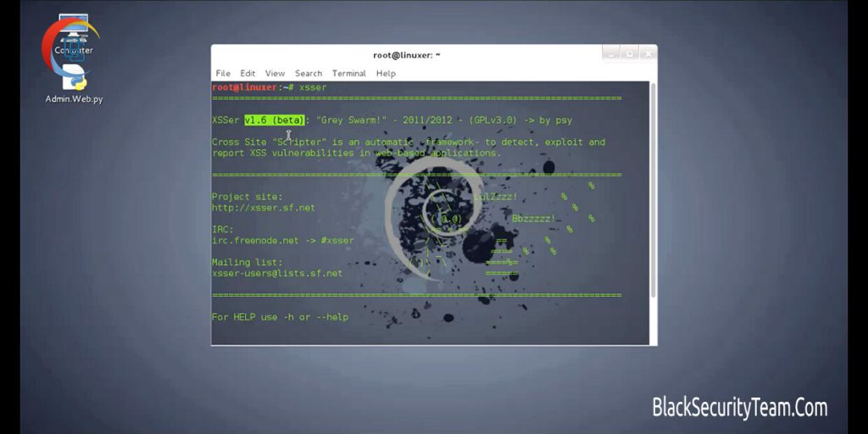The height and width of the screenshot is (434, 868).
Task: Click the BlackSecurityTeam.Com watermark text
Action: coord(739,408)
